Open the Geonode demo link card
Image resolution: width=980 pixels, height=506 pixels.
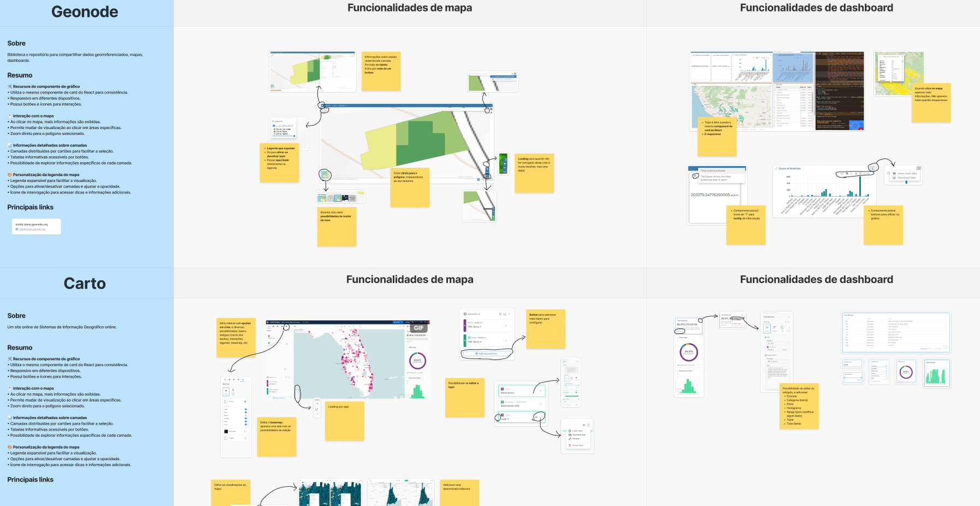(x=36, y=226)
